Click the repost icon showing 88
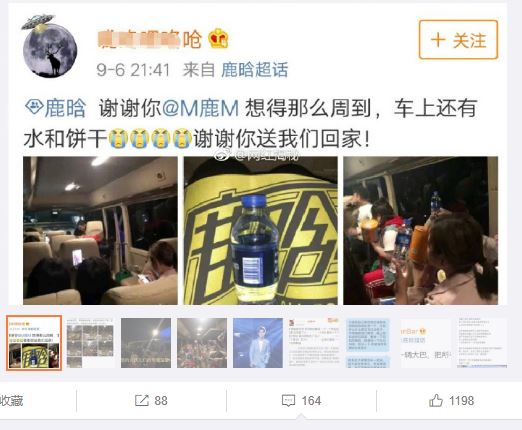Screen dimensions: 522x430 click(x=151, y=400)
